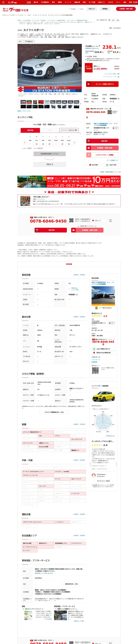Switch to オンライン商談予約 tab

[x=69, y=130]
